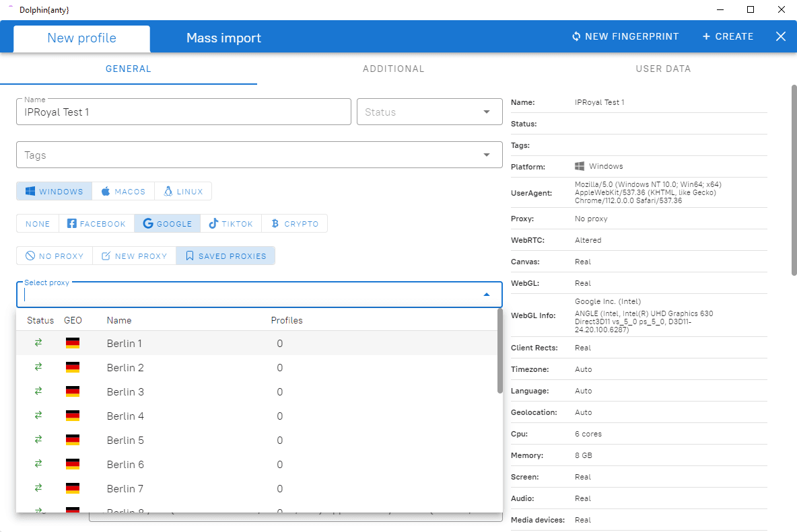Choose the No Proxy option
Image resolution: width=797 pixels, height=532 pixels.
pos(55,256)
